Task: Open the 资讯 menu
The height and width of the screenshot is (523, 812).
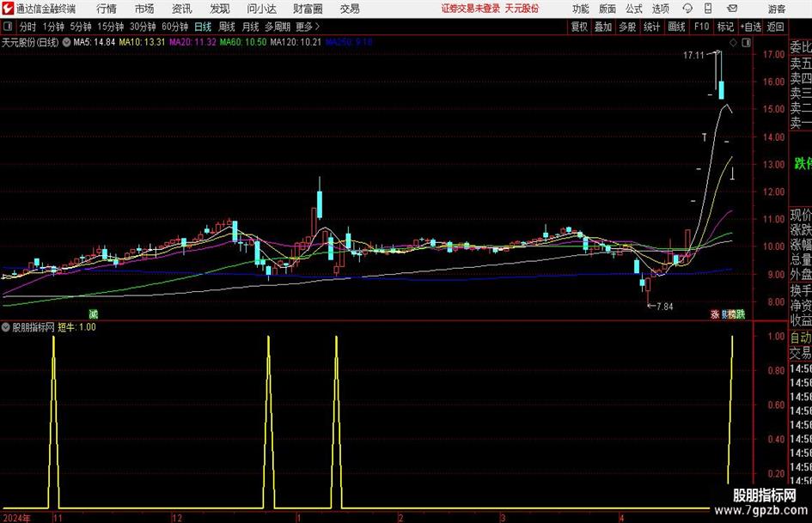Action: click(182, 9)
